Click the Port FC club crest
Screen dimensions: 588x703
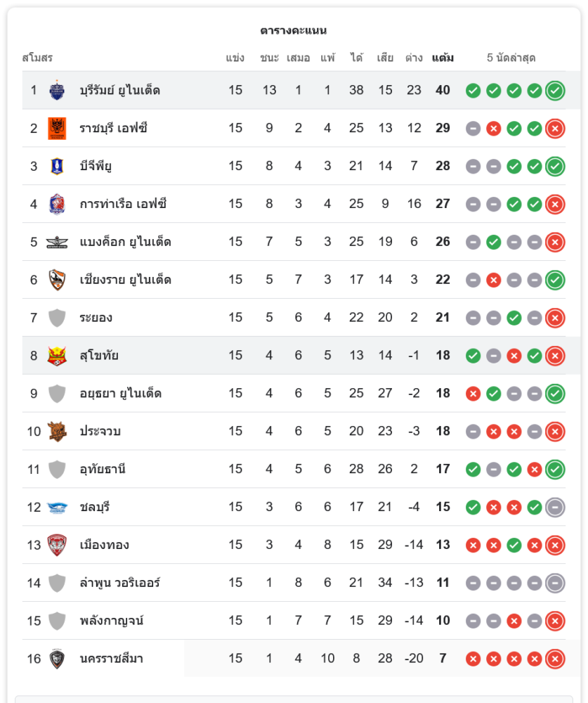click(x=57, y=204)
